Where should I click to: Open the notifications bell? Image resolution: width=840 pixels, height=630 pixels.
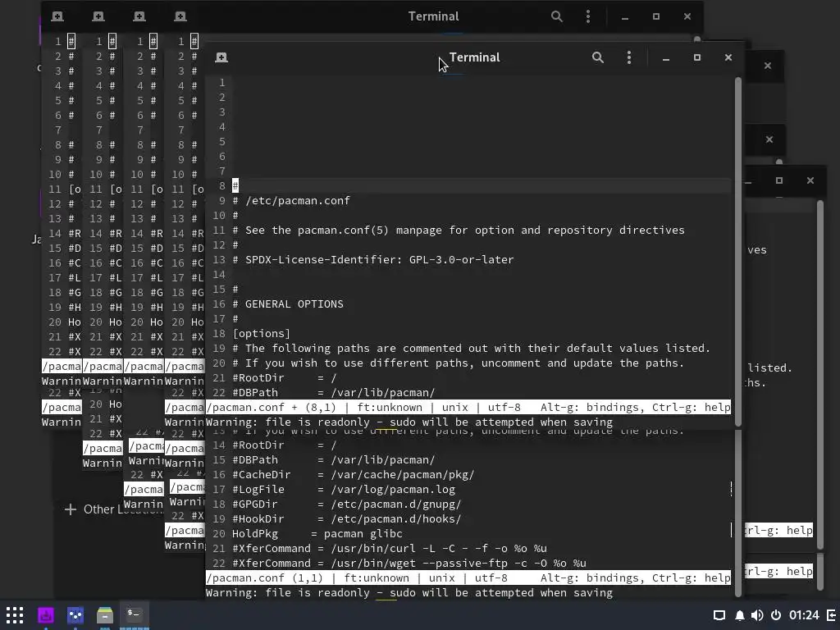740,615
